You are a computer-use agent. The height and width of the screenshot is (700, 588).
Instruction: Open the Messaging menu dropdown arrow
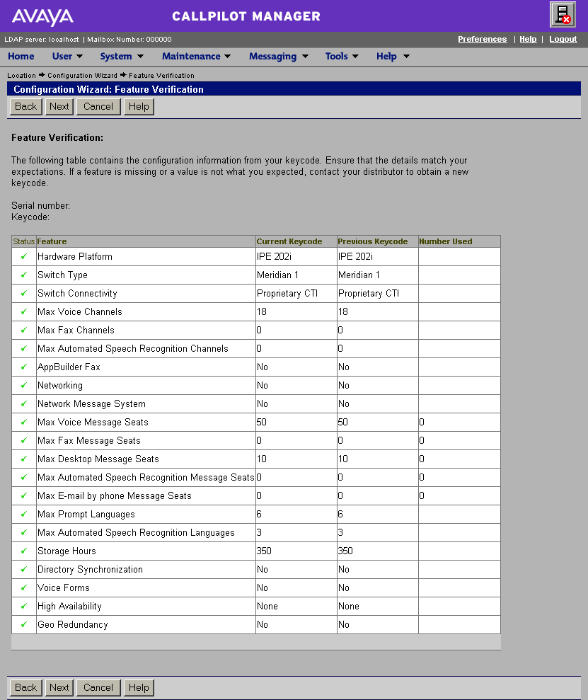305,57
